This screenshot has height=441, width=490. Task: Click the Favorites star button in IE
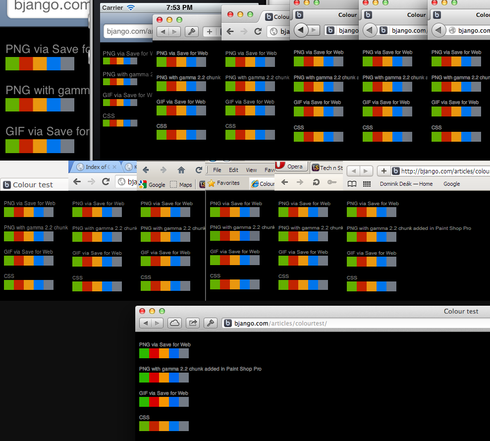224,183
